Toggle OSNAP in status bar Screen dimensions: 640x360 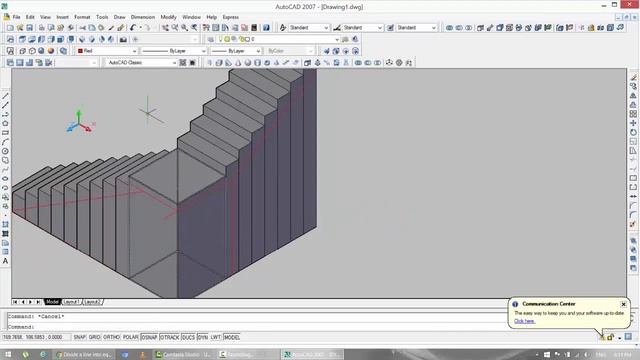point(149,337)
